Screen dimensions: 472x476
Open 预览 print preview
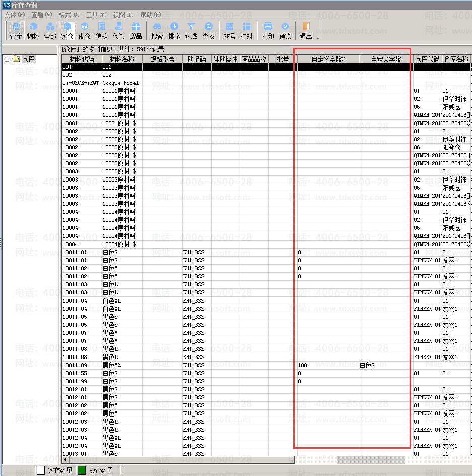[x=285, y=30]
